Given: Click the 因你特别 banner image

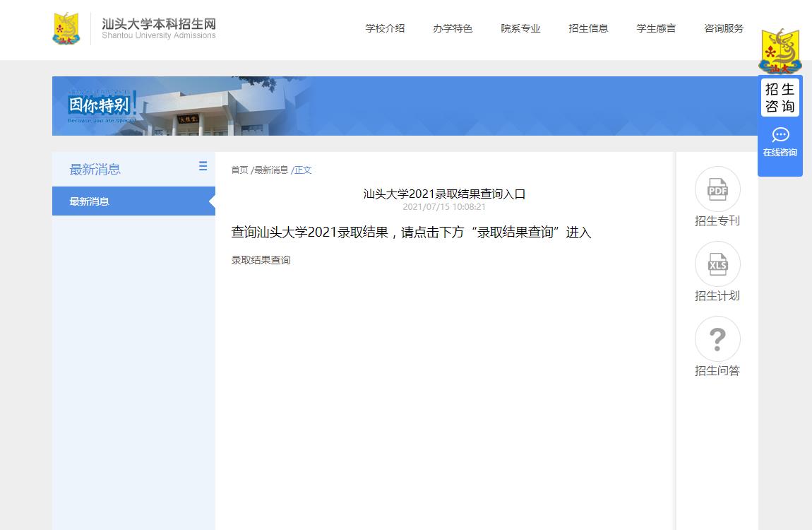Looking at the screenshot, I should click(x=405, y=106).
